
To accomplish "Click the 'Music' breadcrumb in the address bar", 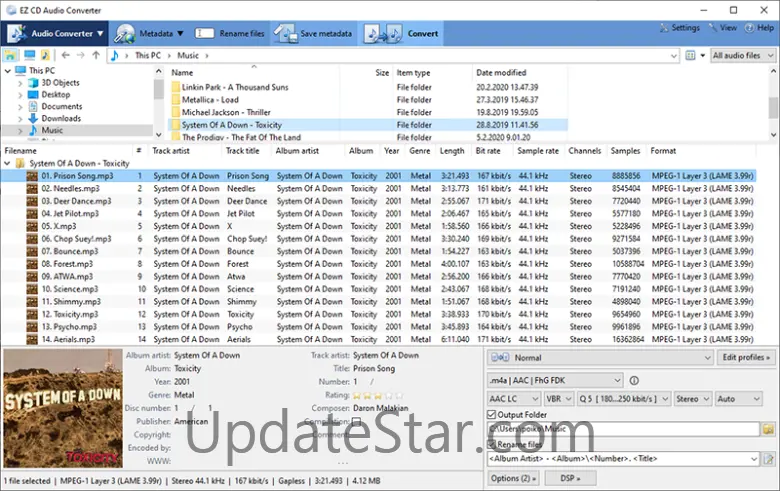I will click(x=188, y=55).
